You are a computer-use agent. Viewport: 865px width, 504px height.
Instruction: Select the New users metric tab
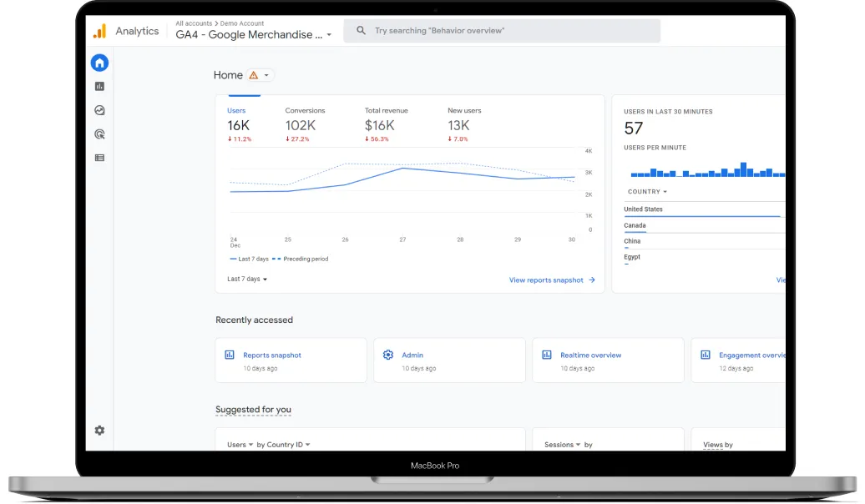[x=464, y=124]
